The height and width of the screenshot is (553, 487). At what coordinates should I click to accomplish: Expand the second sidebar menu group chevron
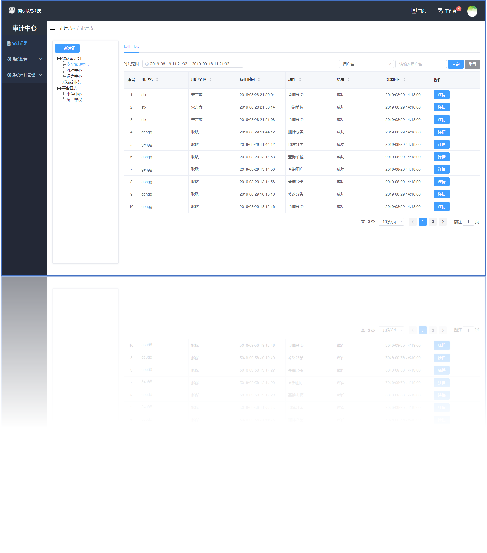coord(40,59)
